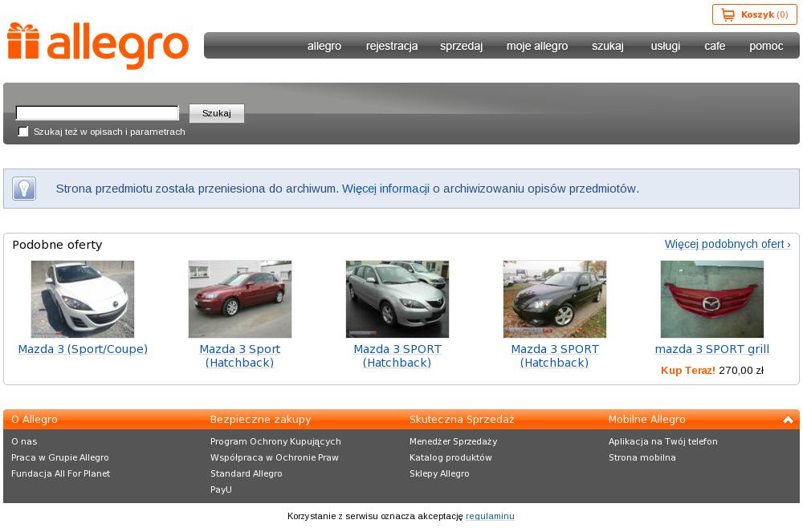Open the Koszyk shopping cart
Viewport: 803px width, 532px height.
tap(754, 14)
